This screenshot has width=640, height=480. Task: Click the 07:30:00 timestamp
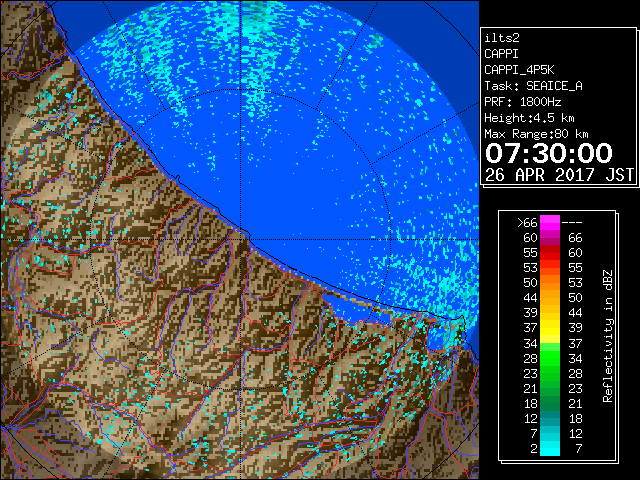click(x=549, y=153)
